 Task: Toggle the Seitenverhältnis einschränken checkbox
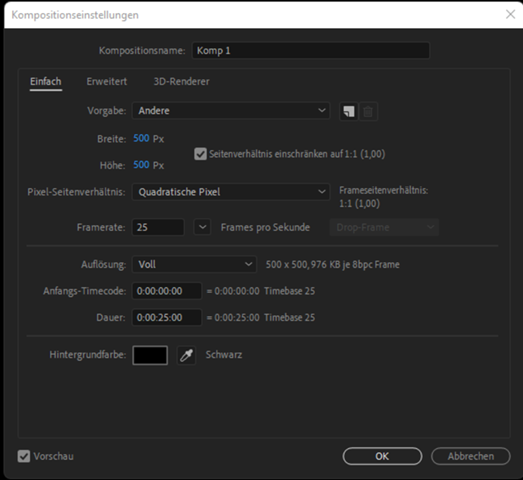click(200, 154)
